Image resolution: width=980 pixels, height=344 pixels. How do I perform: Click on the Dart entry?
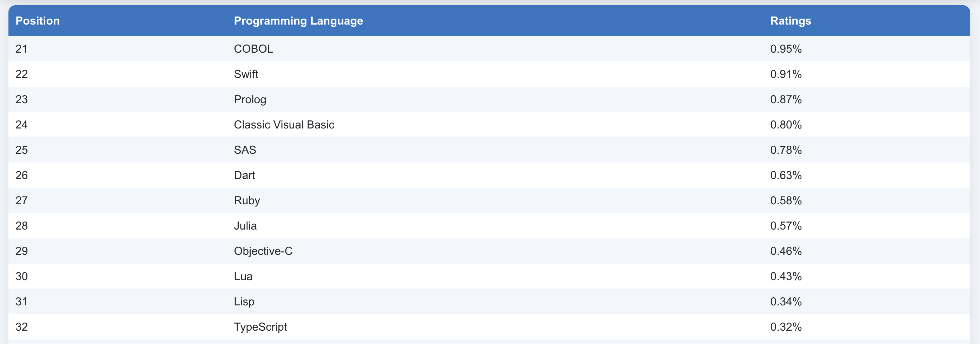coord(244,175)
